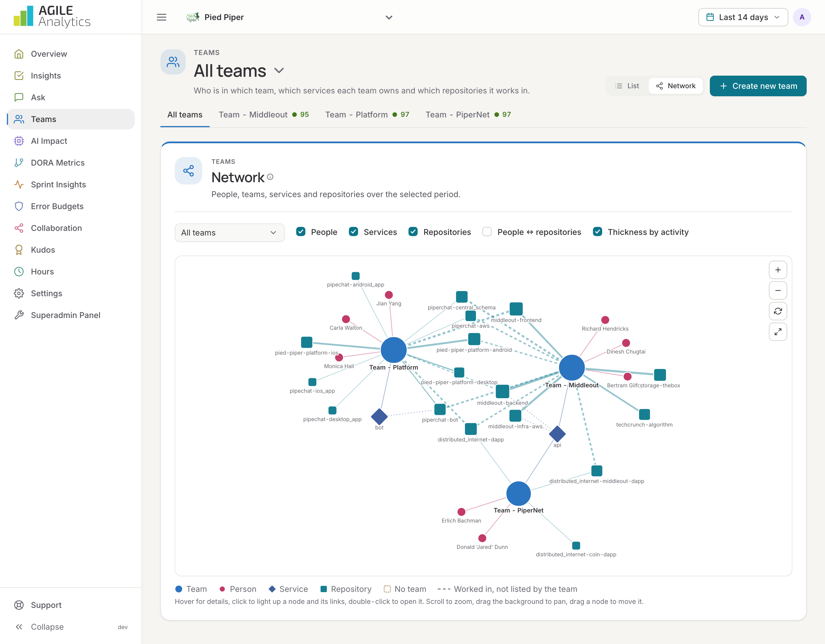Open the Team - Platform tab
The image size is (825, 644).
pyautogui.click(x=367, y=114)
